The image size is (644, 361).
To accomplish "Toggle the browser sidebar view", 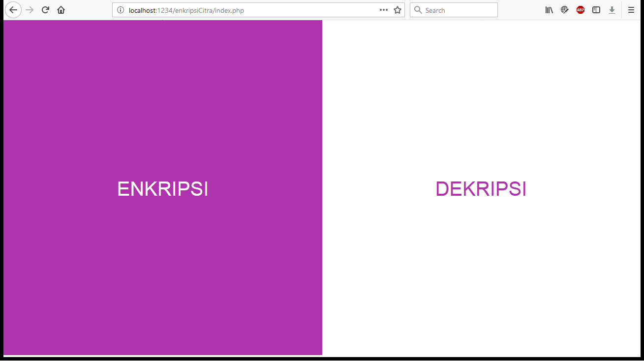I will pos(596,10).
